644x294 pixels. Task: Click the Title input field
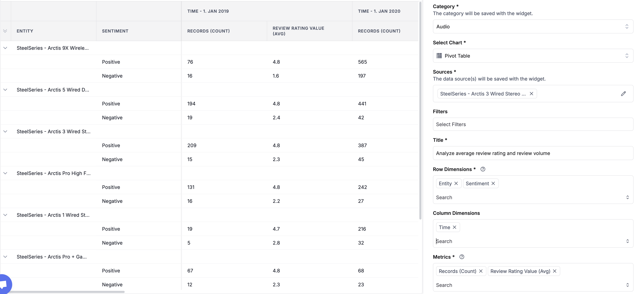533,153
